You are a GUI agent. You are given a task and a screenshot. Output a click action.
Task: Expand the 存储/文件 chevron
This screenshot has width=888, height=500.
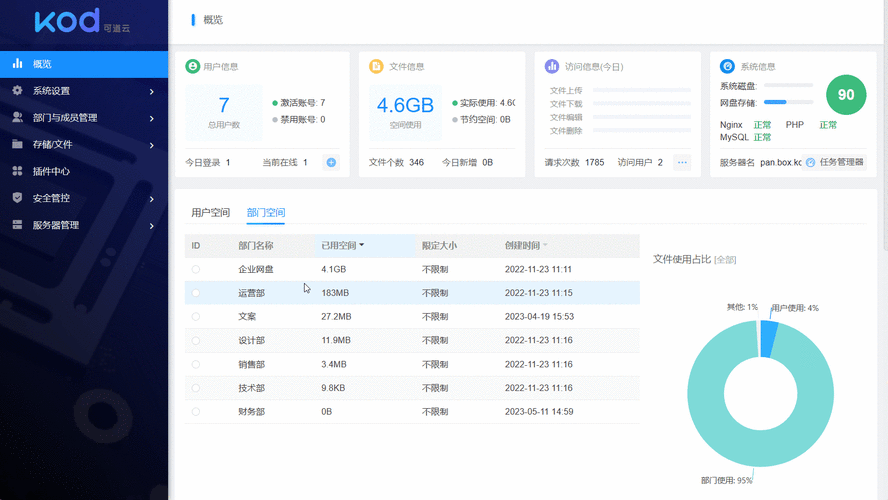coord(152,145)
